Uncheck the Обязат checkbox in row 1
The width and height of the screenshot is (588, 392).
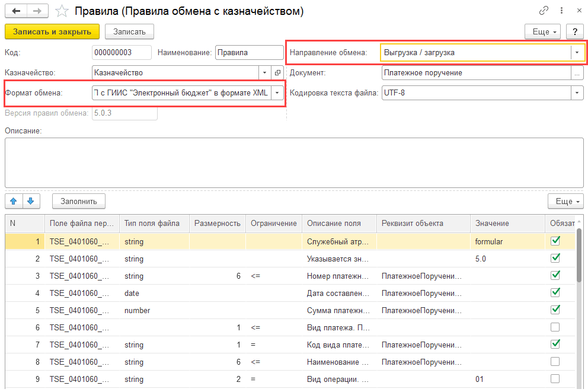tap(555, 241)
